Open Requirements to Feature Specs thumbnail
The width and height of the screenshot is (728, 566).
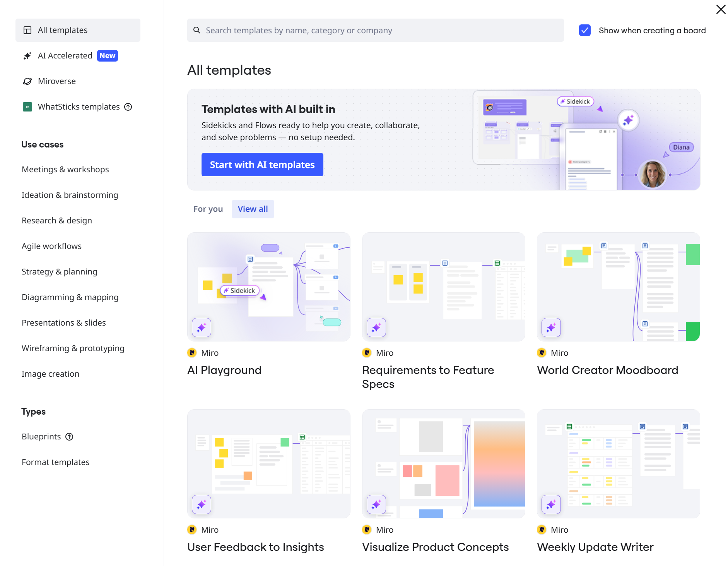pos(444,287)
